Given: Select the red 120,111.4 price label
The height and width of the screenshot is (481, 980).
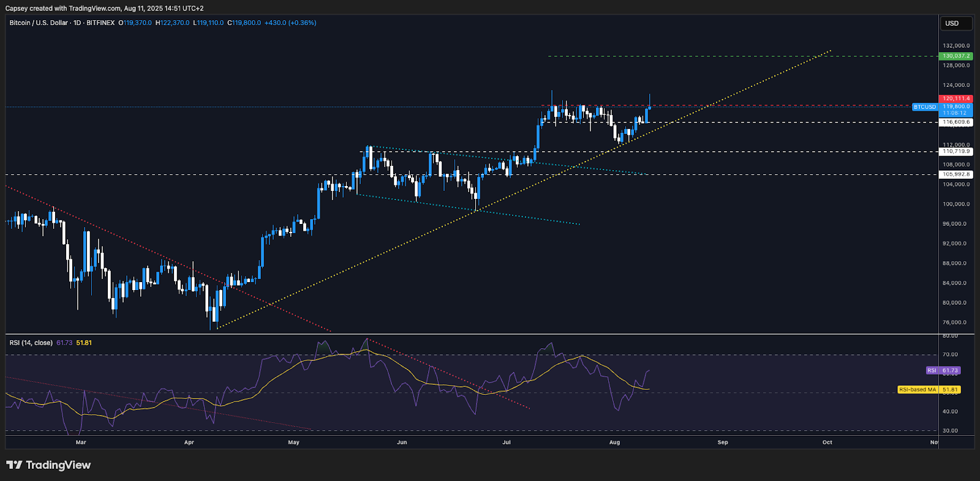Looking at the screenshot, I should (956, 99).
